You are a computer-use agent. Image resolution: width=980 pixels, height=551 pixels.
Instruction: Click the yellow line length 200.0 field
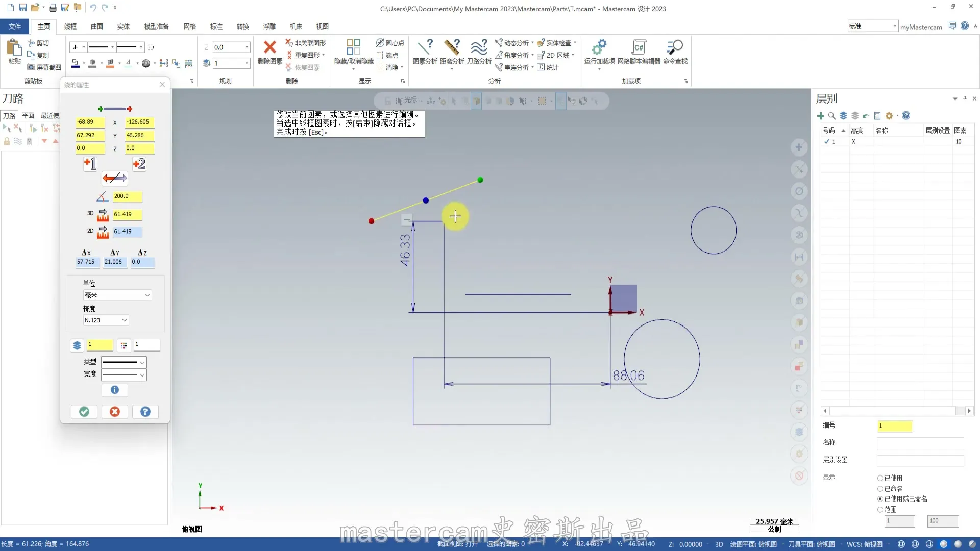click(127, 196)
